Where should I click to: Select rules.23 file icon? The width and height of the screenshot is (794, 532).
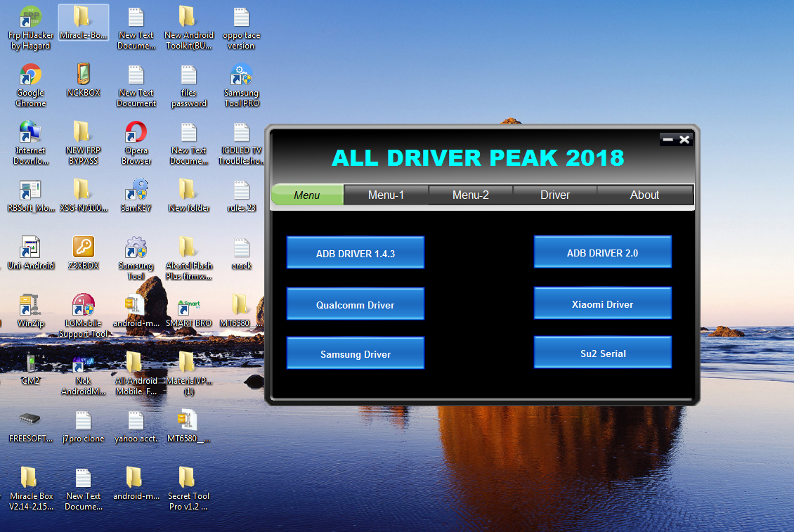(241, 196)
